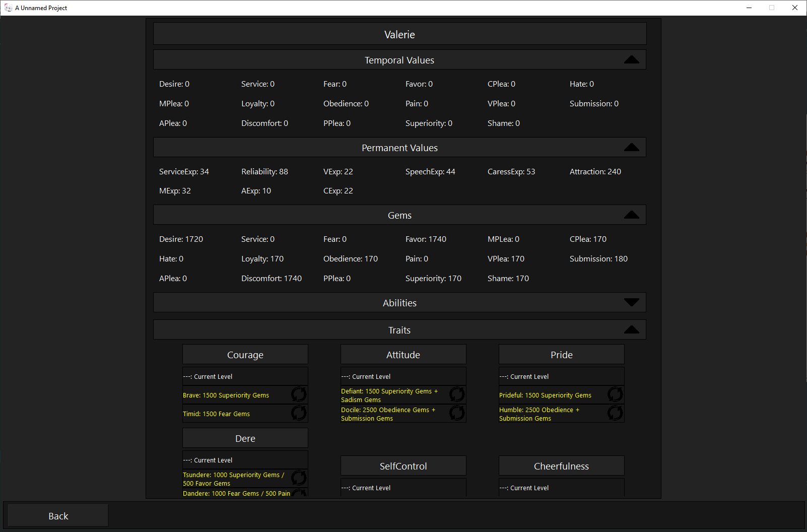Click the refresh icon next to Docile

(457, 413)
